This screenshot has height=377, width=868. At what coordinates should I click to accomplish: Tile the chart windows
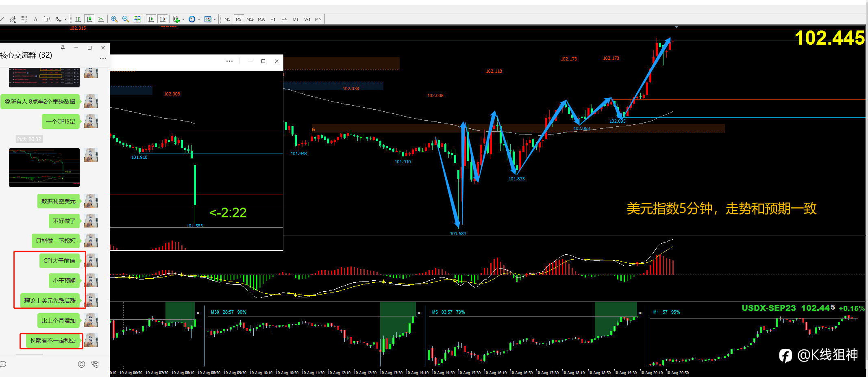click(137, 19)
